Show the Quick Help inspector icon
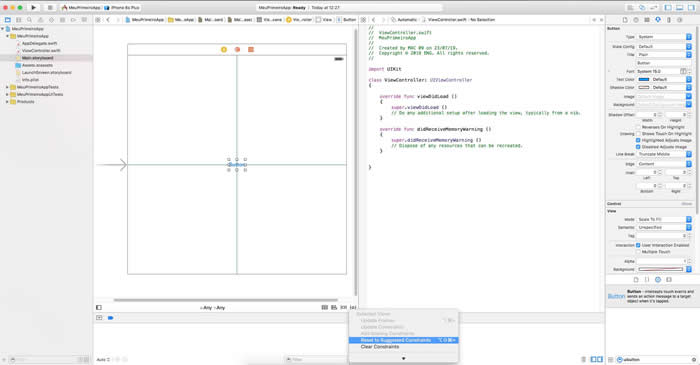This screenshot has width=700, height=365. [x=636, y=20]
